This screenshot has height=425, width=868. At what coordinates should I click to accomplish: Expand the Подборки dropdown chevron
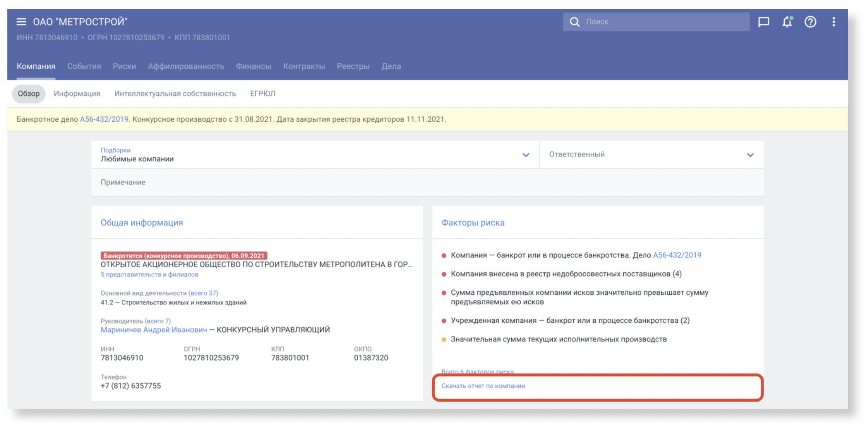(x=526, y=155)
